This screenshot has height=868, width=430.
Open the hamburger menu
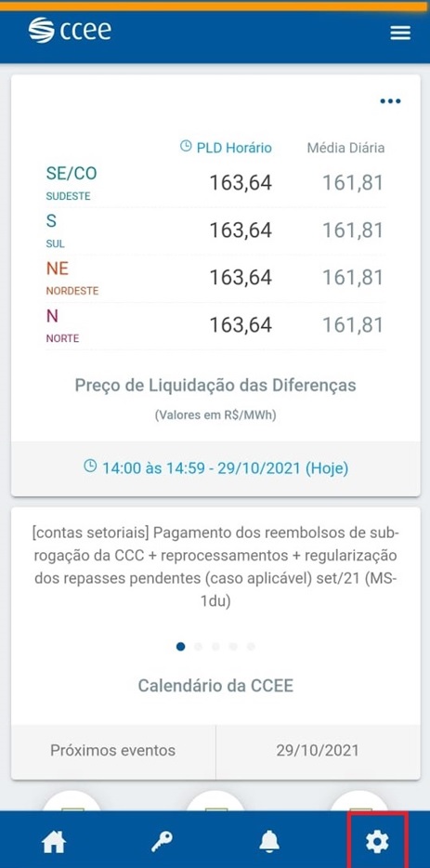(x=400, y=33)
